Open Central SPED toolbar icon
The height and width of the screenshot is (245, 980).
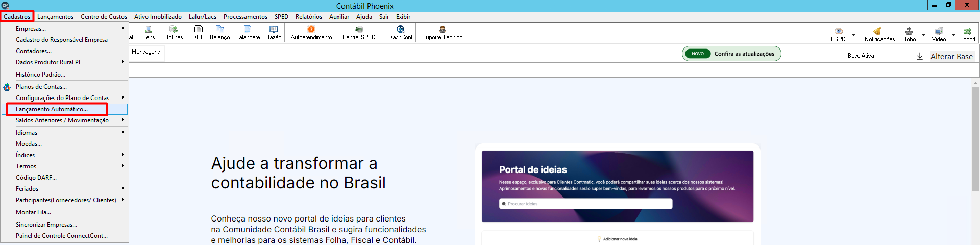359,33
